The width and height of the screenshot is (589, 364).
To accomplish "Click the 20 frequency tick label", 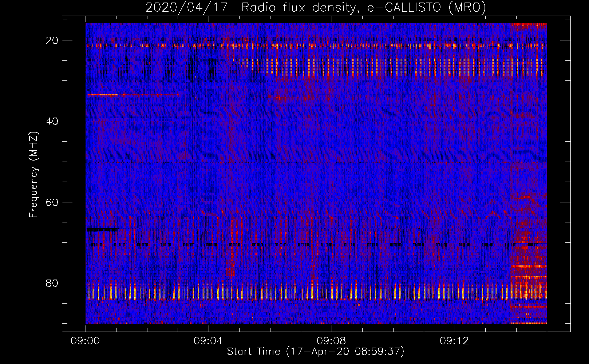I will (52, 40).
